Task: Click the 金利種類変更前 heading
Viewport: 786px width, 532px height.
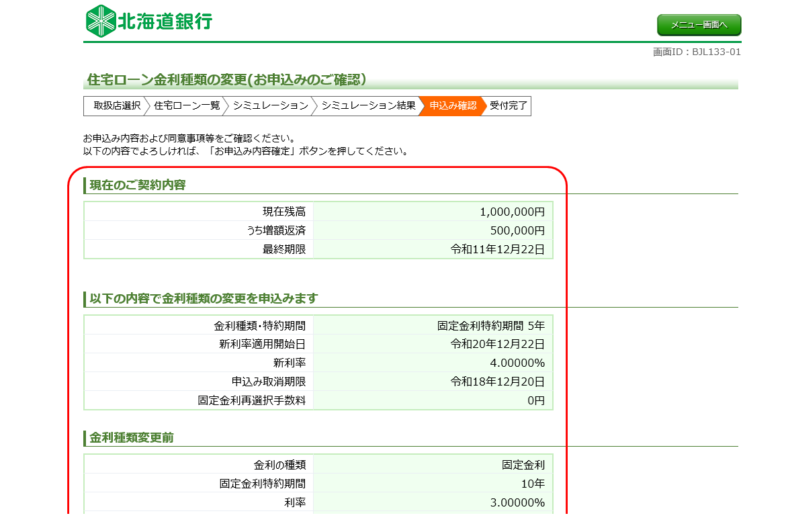Action: tap(131, 438)
